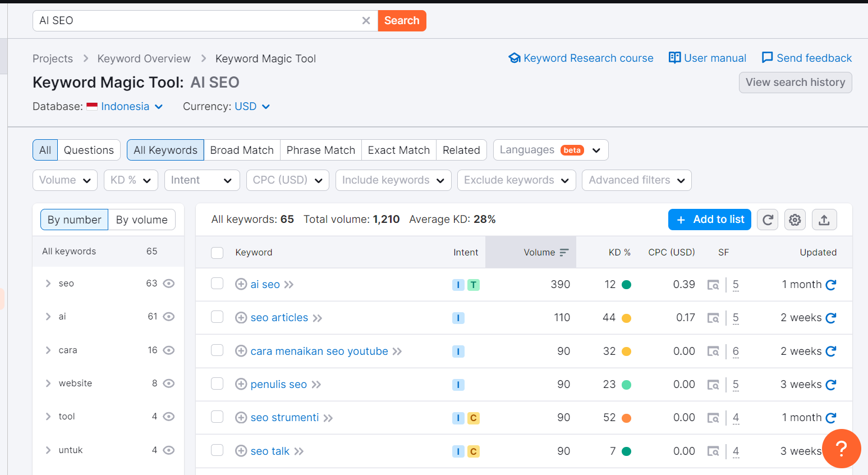Click View search history button

[796, 83]
